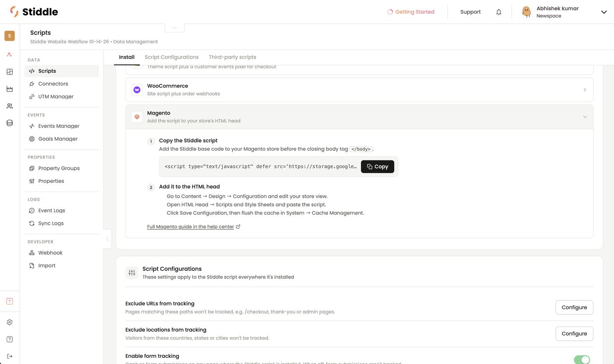Open Events Manager
Viewport: 614px width, 364px height.
point(62,126)
